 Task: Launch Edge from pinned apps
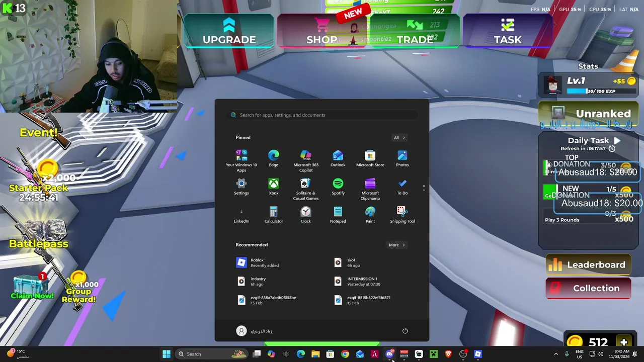[x=274, y=158]
